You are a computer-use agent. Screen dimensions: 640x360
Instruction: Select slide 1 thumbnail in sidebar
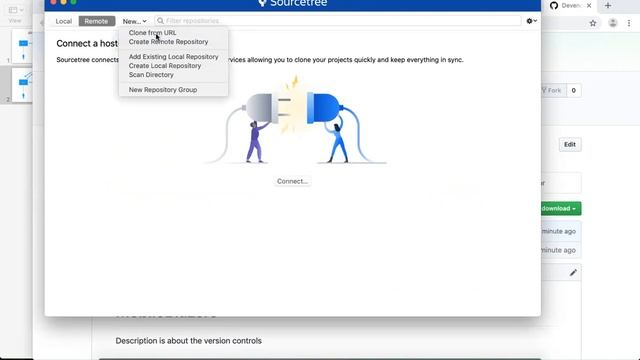click(22, 46)
